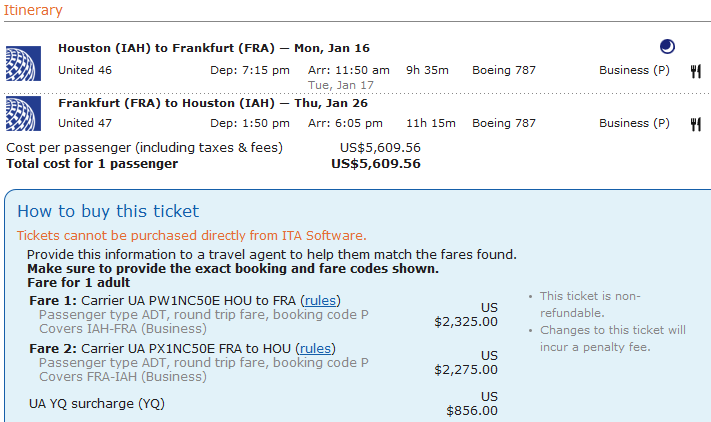Click United 47 flight number
Image resolution: width=711 pixels, height=422 pixels.
pyautogui.click(x=85, y=123)
